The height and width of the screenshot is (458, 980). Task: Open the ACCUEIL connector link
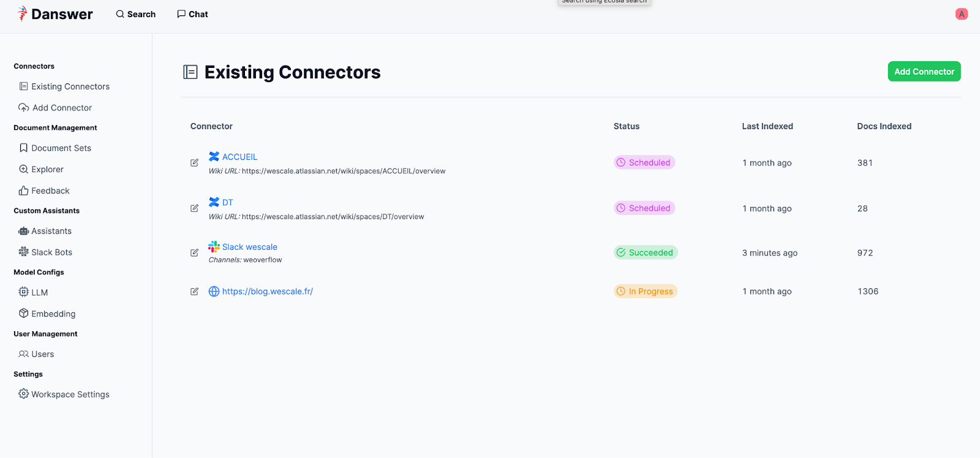[239, 157]
